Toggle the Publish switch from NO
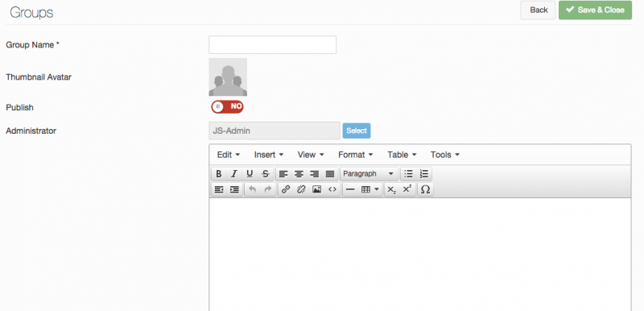Image resolution: width=644 pixels, height=311 pixels. click(x=228, y=107)
